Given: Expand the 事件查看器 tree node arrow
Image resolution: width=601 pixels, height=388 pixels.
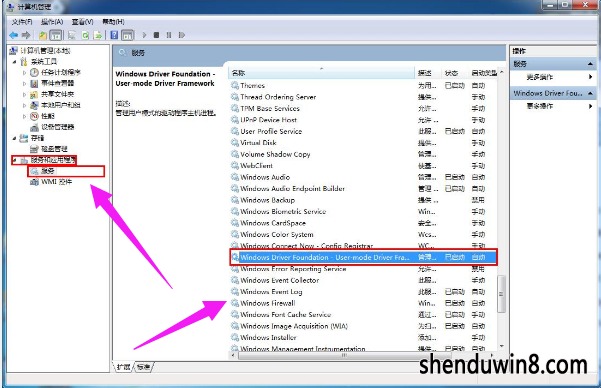Looking at the screenshot, I should pyautogui.click(x=24, y=83).
